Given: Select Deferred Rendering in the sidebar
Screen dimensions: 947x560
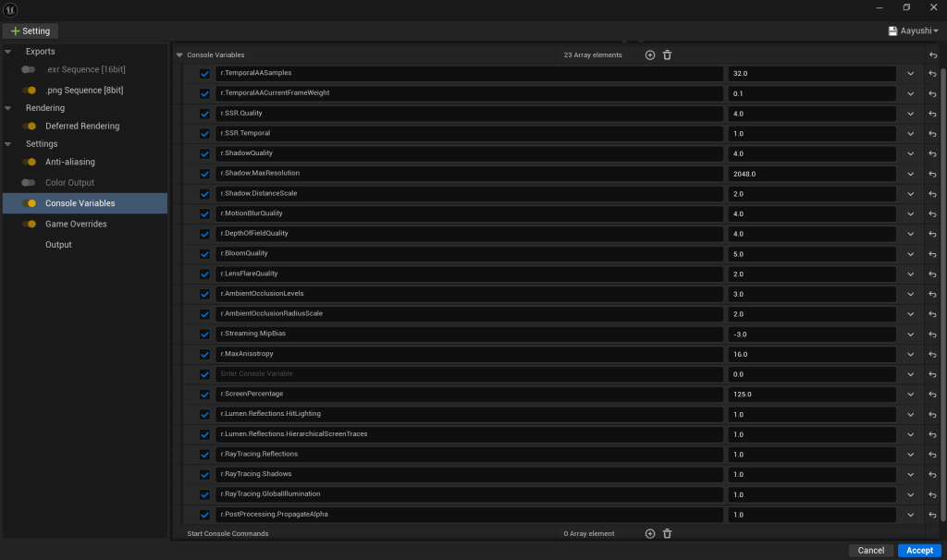Looking at the screenshot, I should coord(81,127).
